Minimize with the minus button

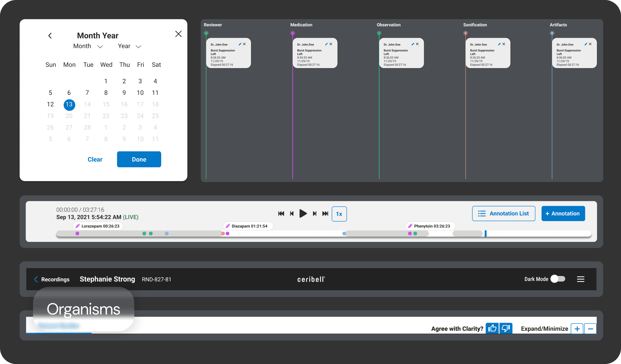point(590,329)
